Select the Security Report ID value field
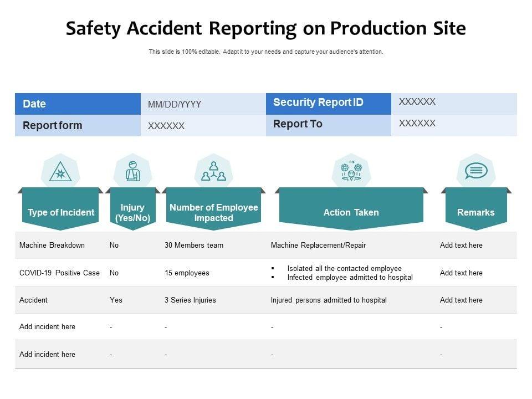 (x=417, y=102)
